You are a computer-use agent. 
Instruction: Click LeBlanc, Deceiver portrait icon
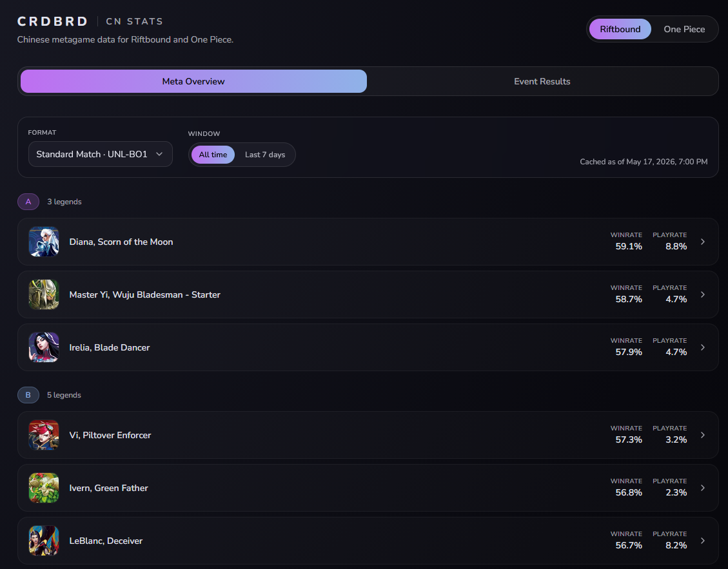coord(44,541)
